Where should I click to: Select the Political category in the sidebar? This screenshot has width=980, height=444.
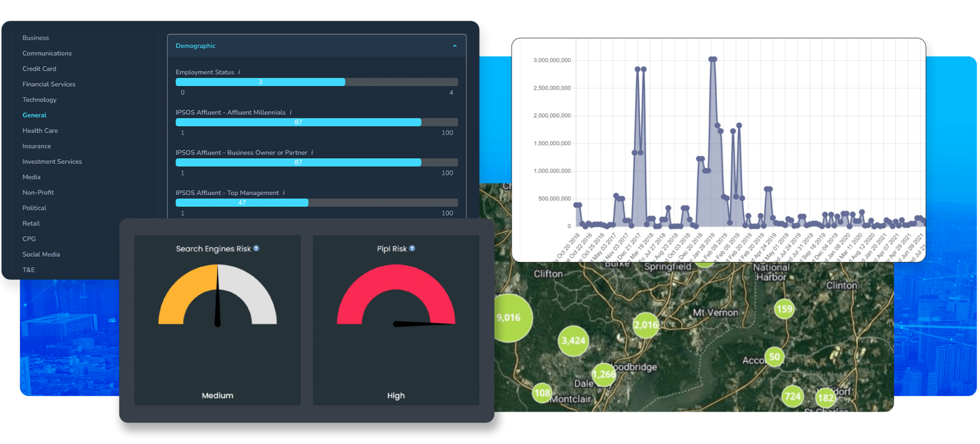[34, 208]
